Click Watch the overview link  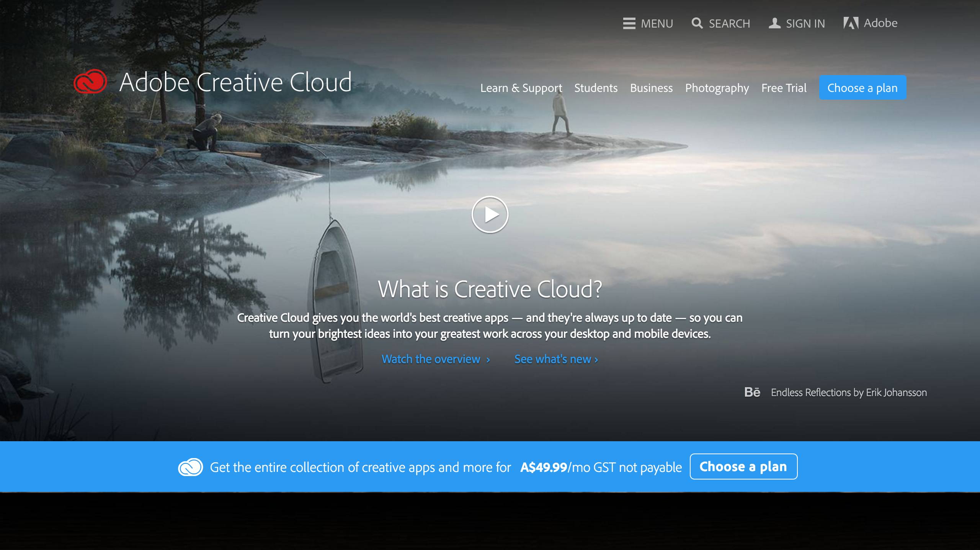(x=436, y=359)
